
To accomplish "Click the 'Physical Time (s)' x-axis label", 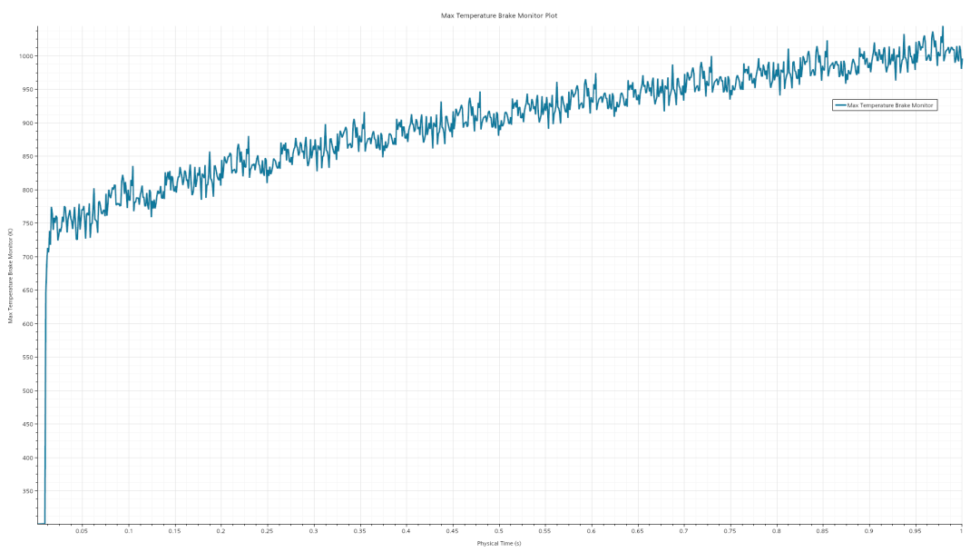I will point(499,543).
